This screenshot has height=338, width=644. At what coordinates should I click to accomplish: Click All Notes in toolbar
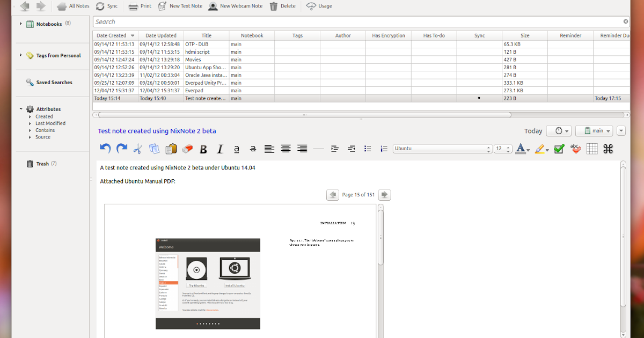73,6
